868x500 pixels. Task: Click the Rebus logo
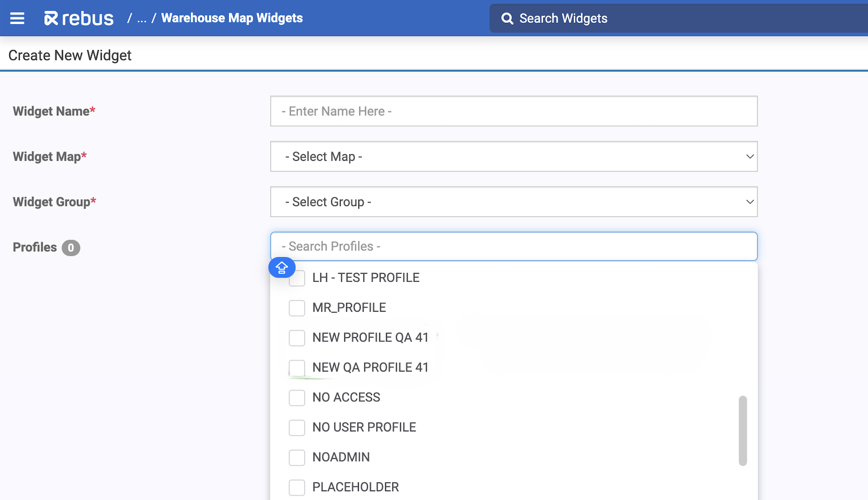(x=79, y=19)
